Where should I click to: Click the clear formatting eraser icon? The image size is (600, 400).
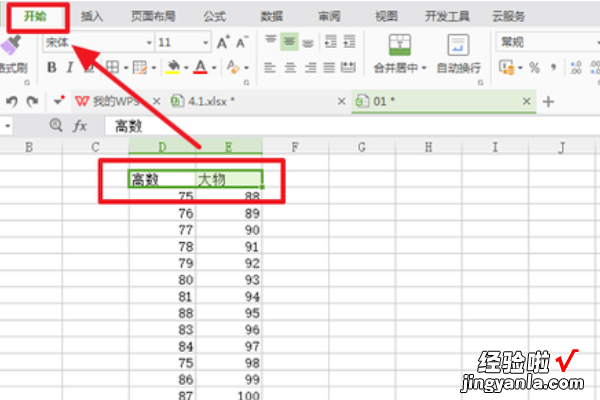233,67
